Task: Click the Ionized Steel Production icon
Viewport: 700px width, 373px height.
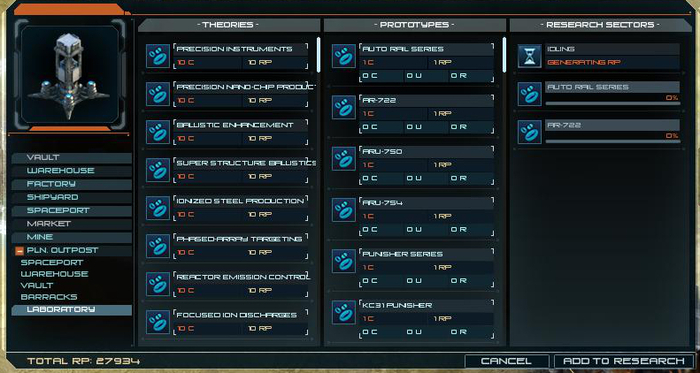Action: (158, 208)
